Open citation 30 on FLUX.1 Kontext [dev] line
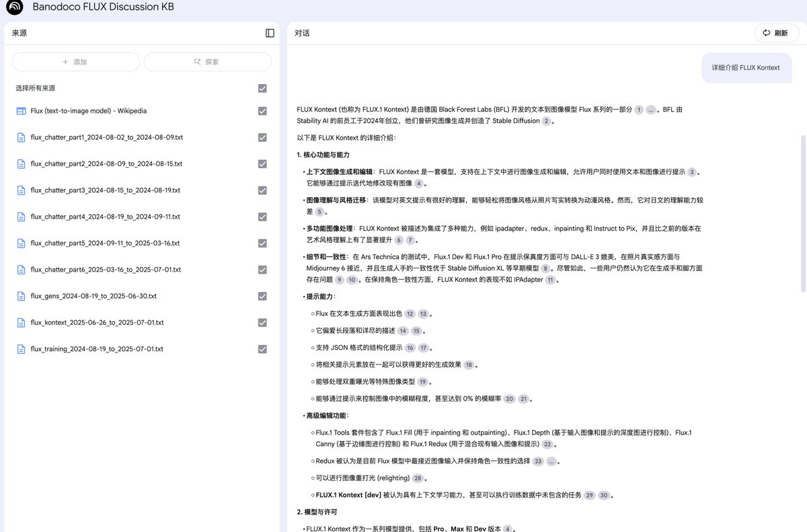 click(x=604, y=496)
